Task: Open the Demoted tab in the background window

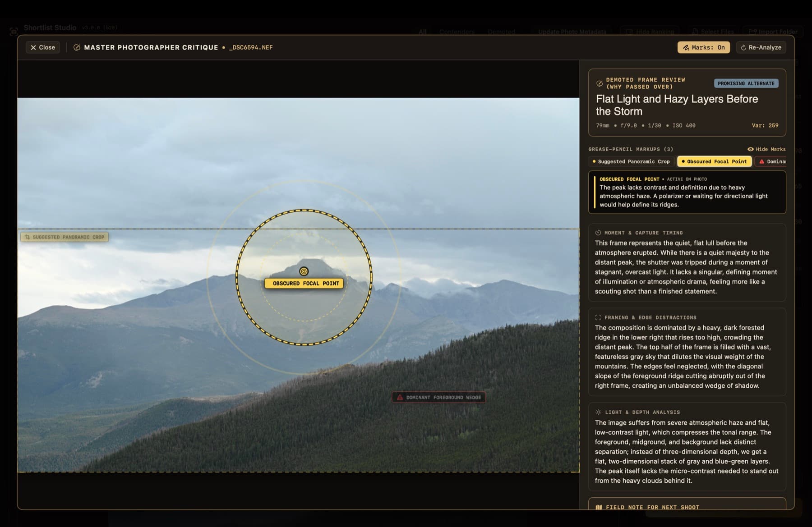Action: click(x=501, y=32)
